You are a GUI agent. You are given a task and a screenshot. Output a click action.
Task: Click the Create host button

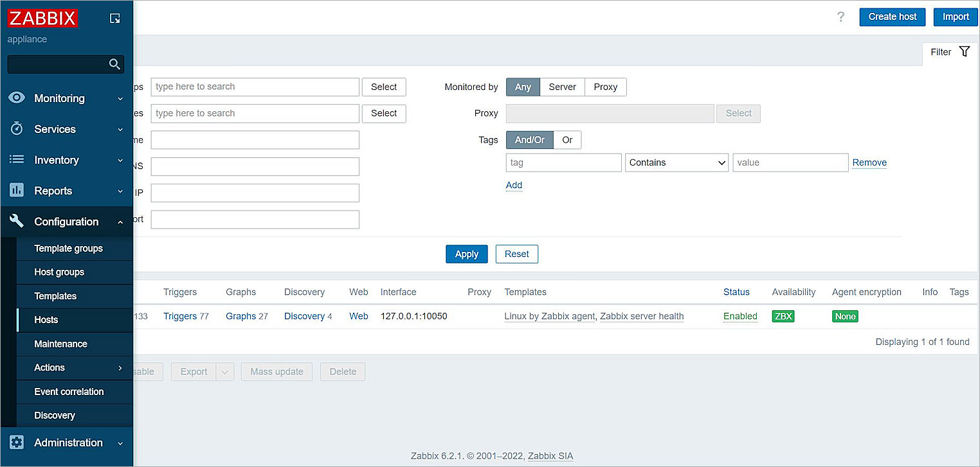coord(892,17)
